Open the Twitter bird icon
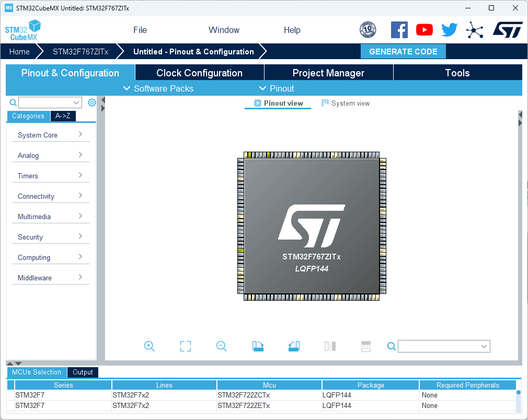Screen dimensions: 528x420 (450, 30)
